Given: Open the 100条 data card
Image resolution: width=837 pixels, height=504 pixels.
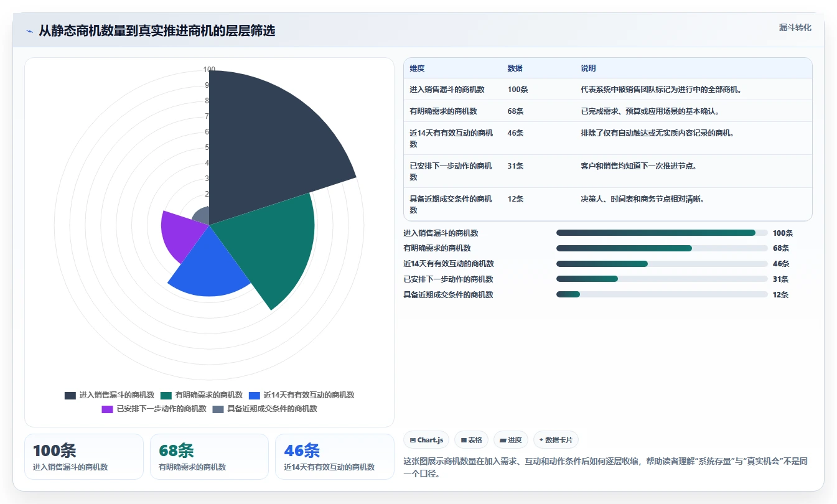Looking at the screenshot, I should (x=84, y=457).
